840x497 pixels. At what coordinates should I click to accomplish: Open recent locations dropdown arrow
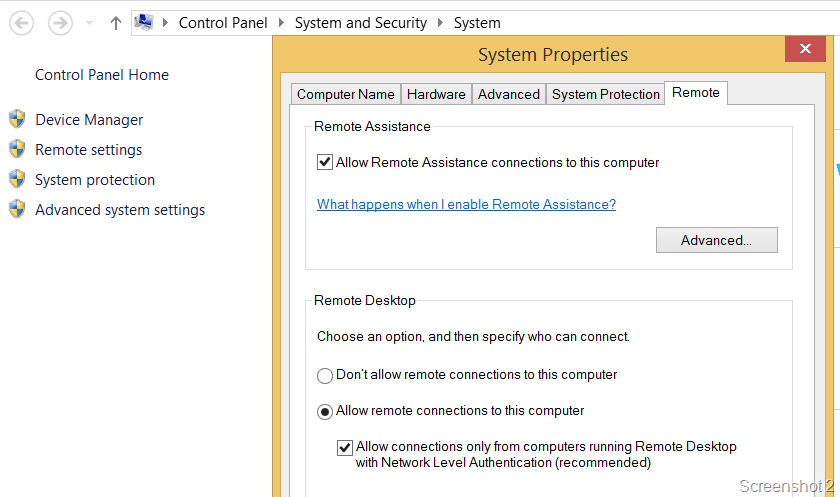click(x=90, y=22)
